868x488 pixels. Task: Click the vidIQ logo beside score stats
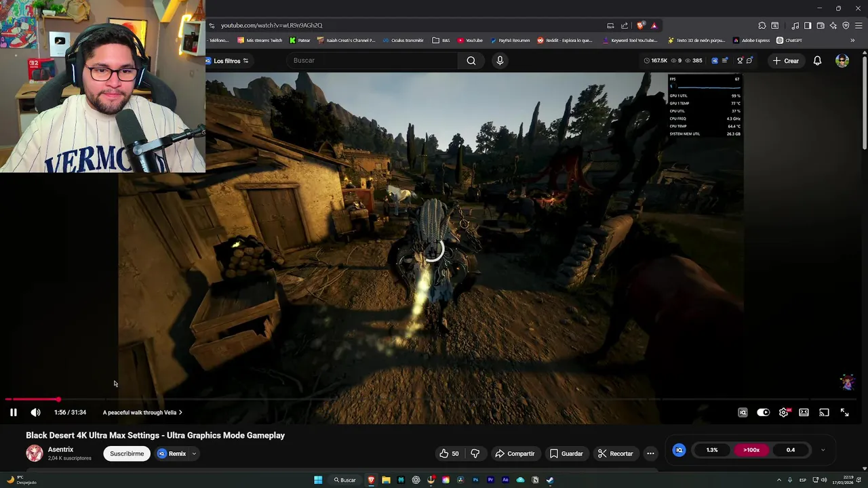[x=679, y=450]
